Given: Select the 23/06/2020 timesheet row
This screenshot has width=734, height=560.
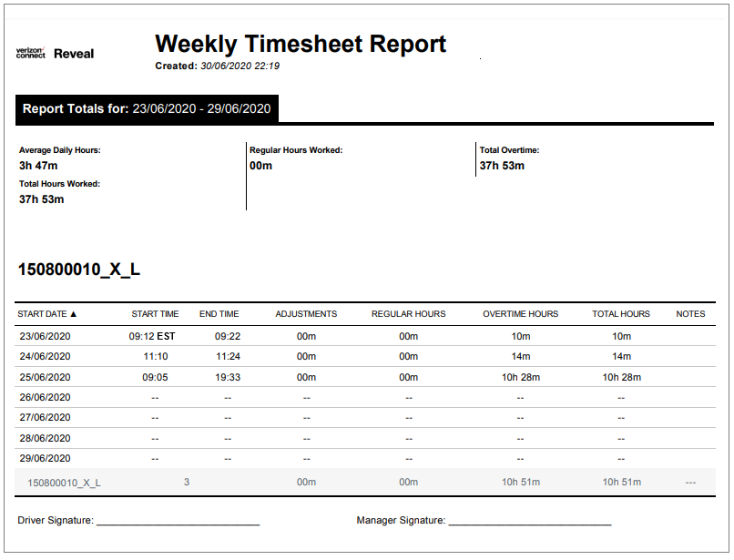Looking at the screenshot, I should click(x=46, y=334).
